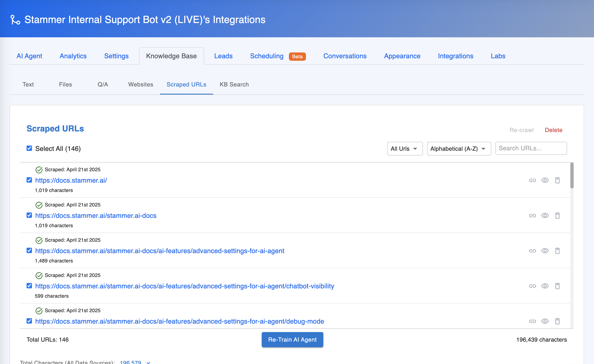Link icon for advanced-settings-for-ai-agent row

coord(532,251)
